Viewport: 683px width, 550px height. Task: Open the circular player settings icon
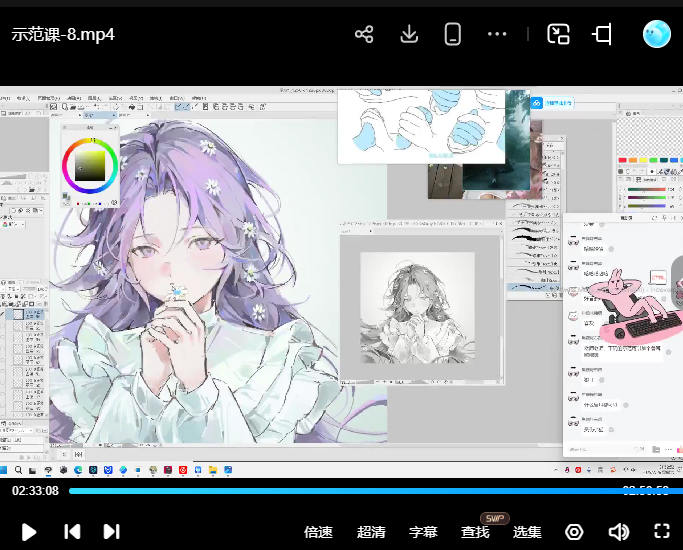point(574,532)
